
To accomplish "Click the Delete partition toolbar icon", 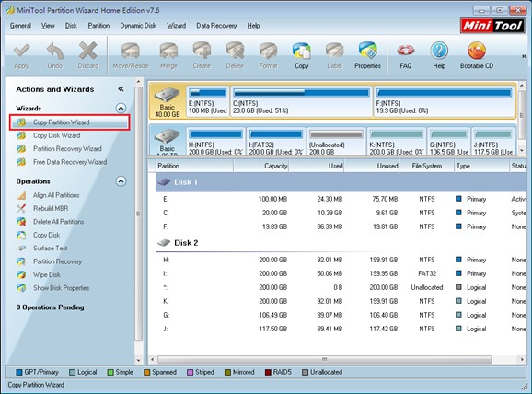I will pos(235,55).
